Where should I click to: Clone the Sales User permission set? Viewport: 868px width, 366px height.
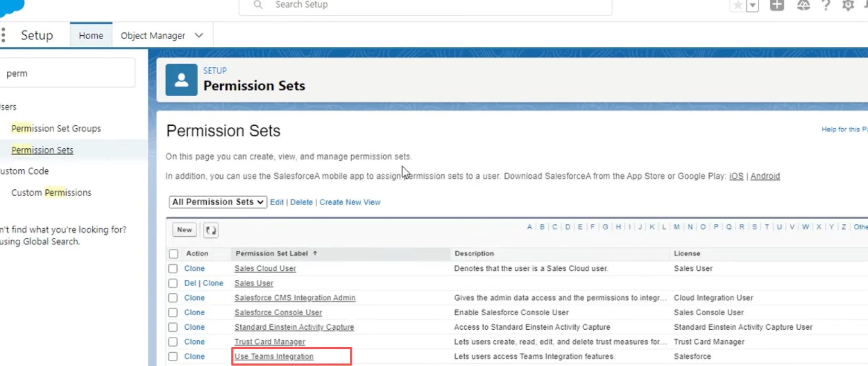(x=213, y=283)
